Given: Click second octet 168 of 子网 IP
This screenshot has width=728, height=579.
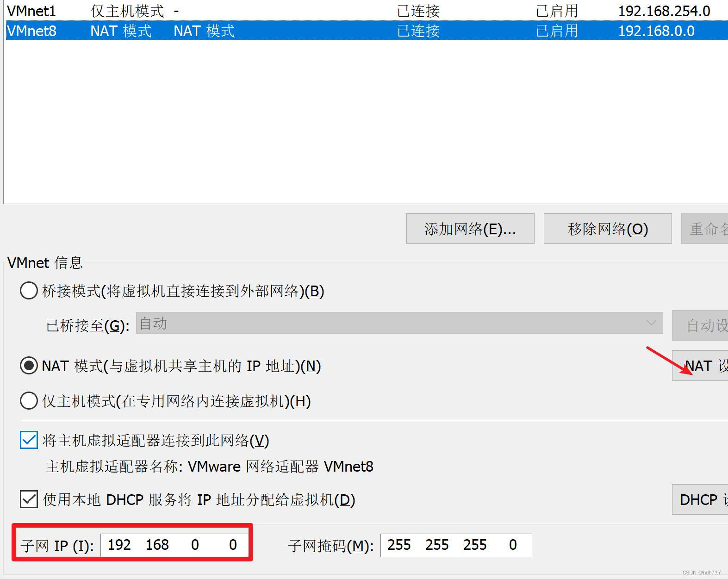Looking at the screenshot, I should (157, 545).
